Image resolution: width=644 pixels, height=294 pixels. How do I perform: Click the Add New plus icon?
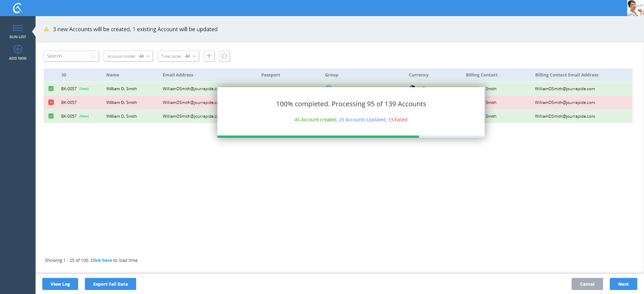(x=18, y=49)
